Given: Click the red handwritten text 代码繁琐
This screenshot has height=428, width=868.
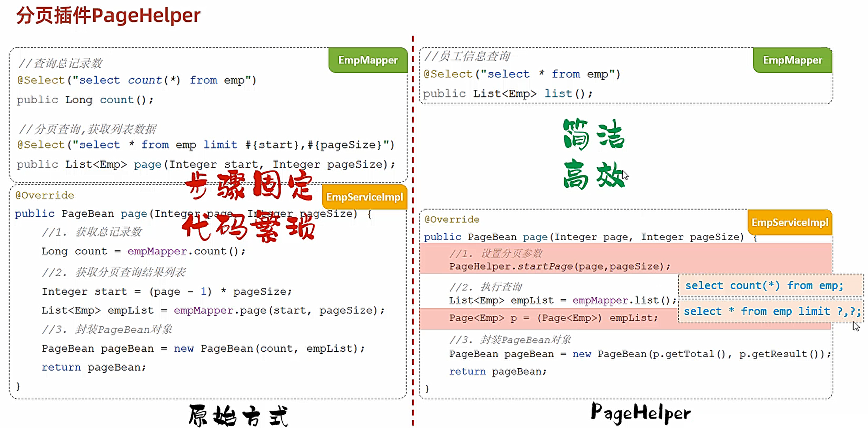Looking at the screenshot, I should pos(248,228).
